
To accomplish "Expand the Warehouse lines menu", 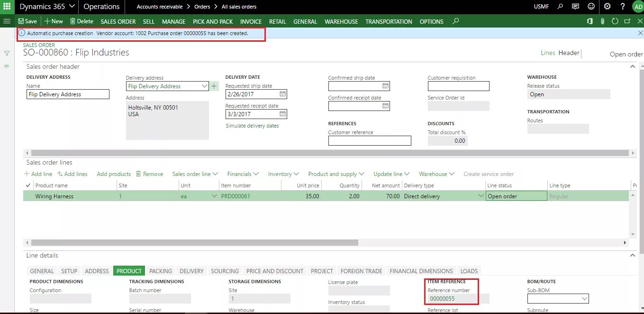I will (x=436, y=174).
